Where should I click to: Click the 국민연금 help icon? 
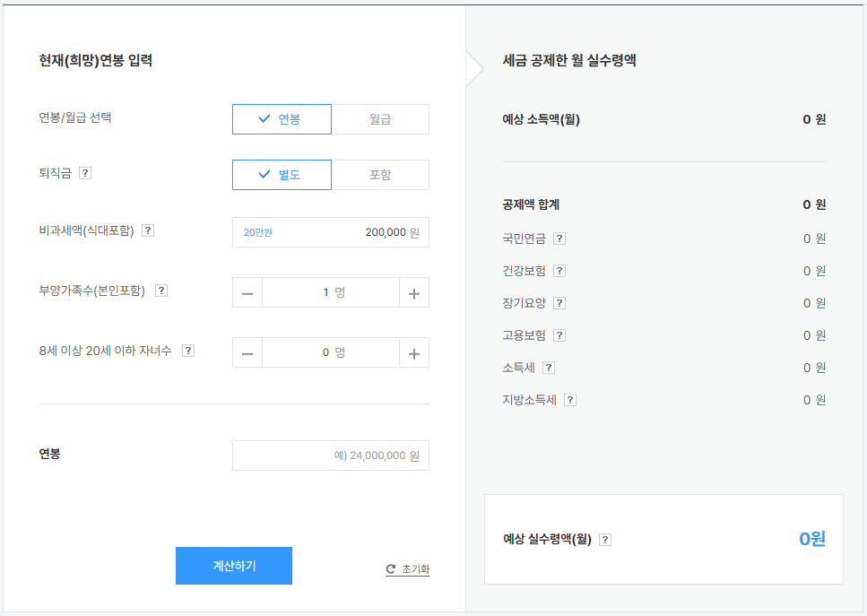point(559,239)
